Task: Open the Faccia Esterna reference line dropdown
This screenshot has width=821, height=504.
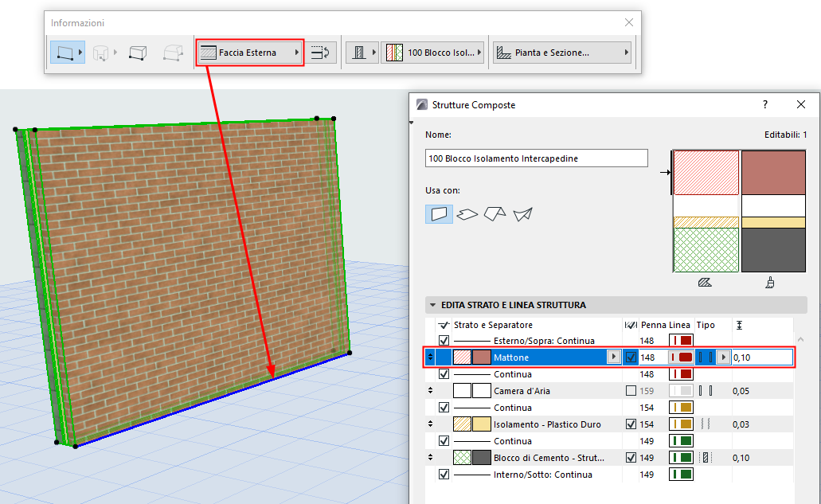Action: click(x=250, y=53)
